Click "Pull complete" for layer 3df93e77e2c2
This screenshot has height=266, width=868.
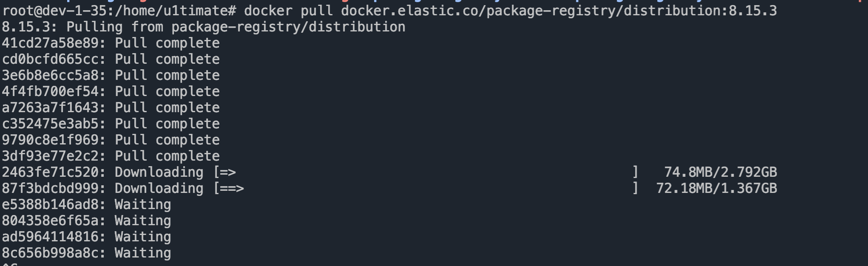tap(167, 156)
